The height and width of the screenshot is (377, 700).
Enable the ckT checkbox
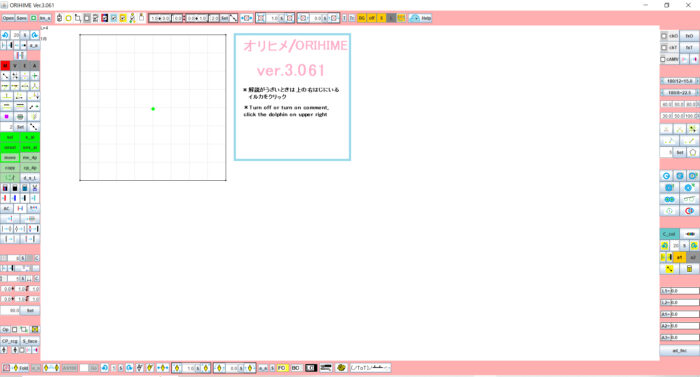(664, 47)
